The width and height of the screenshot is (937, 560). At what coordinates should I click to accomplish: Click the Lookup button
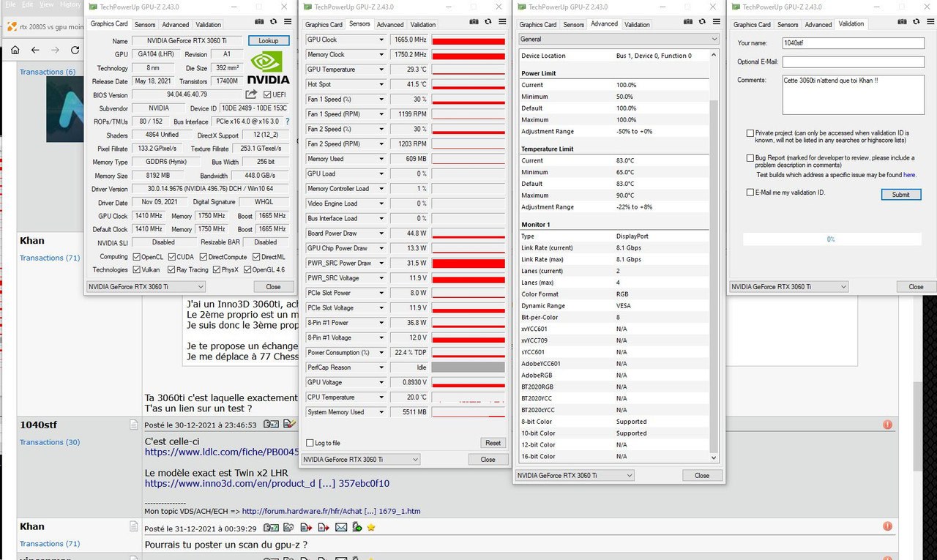pos(269,41)
